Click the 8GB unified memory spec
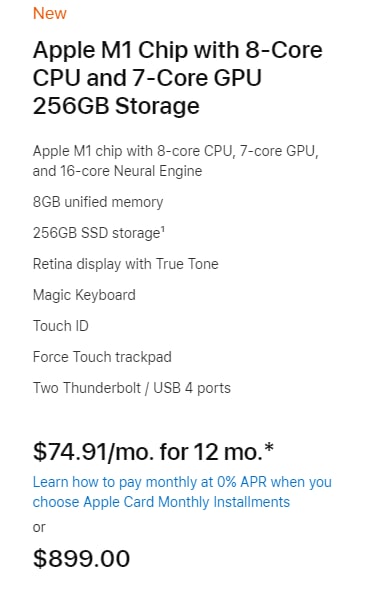The image size is (376, 590). (98, 202)
